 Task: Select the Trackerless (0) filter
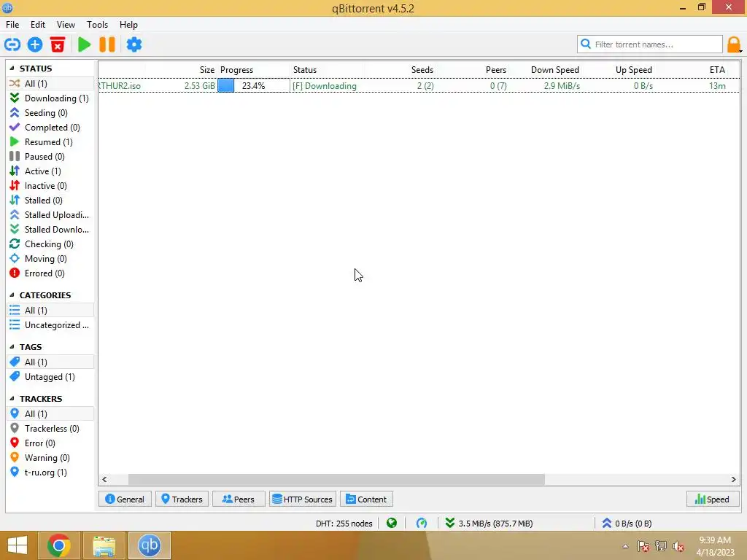[x=50, y=429]
